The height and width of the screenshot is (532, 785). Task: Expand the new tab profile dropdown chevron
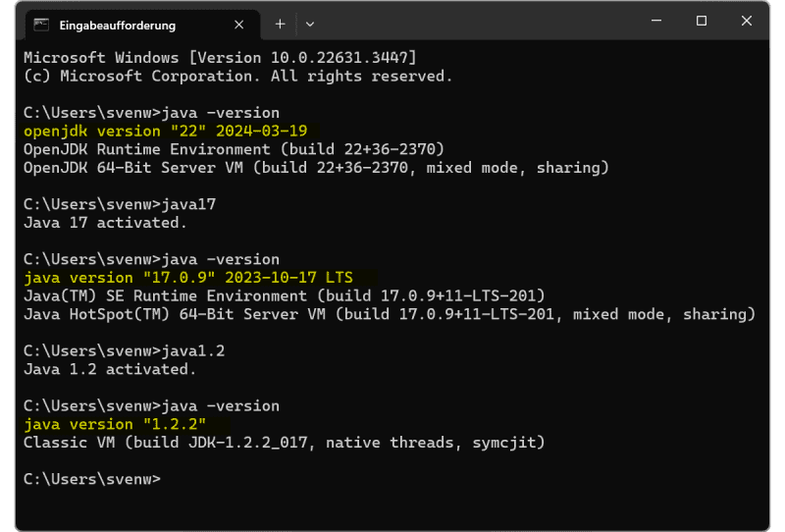(x=310, y=23)
